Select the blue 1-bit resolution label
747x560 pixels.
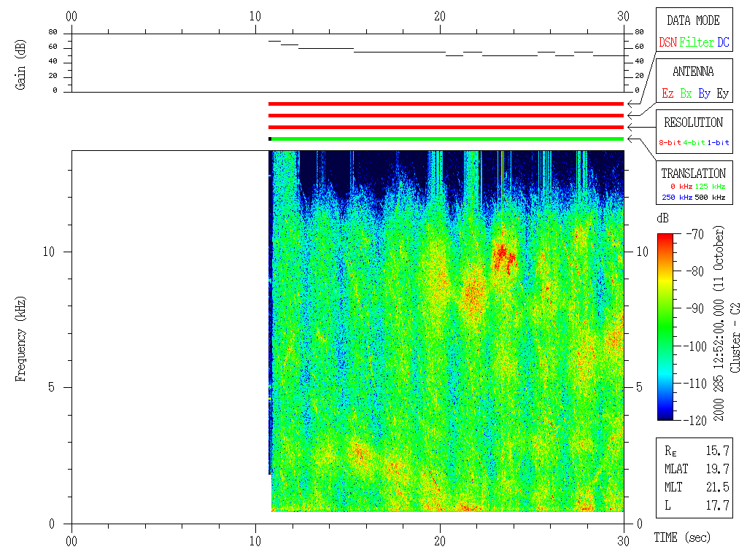pos(719,143)
